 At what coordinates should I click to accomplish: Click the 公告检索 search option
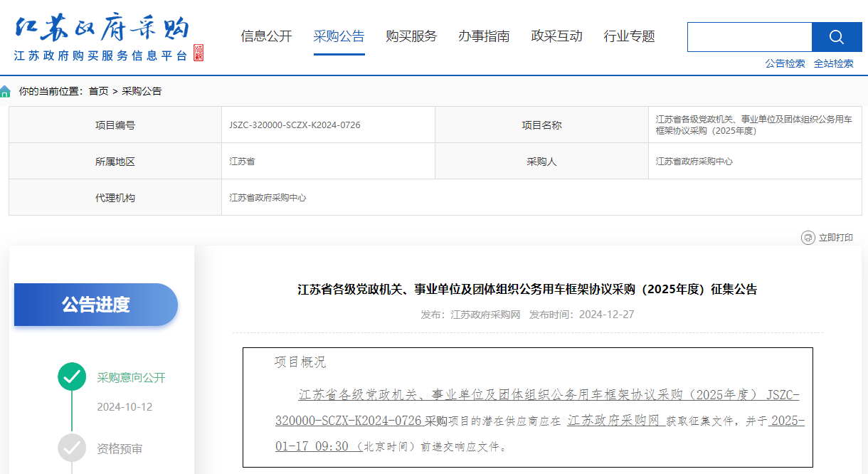pyautogui.click(x=785, y=63)
